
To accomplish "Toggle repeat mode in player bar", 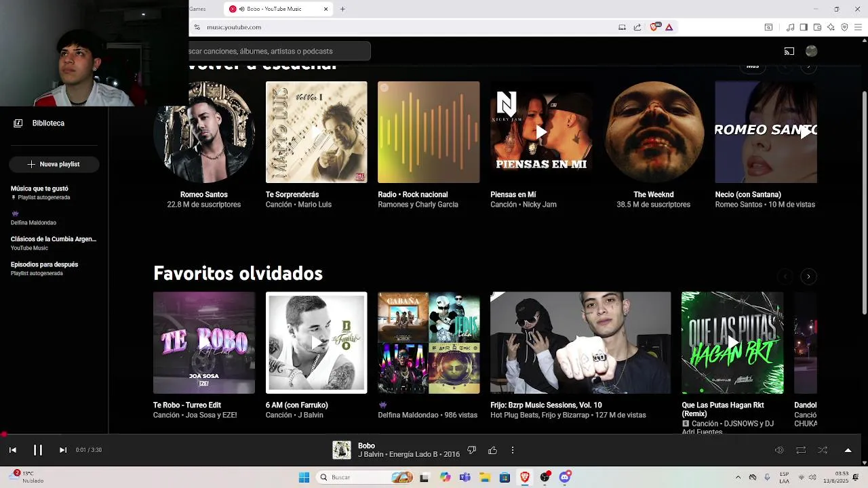I will coord(801,450).
